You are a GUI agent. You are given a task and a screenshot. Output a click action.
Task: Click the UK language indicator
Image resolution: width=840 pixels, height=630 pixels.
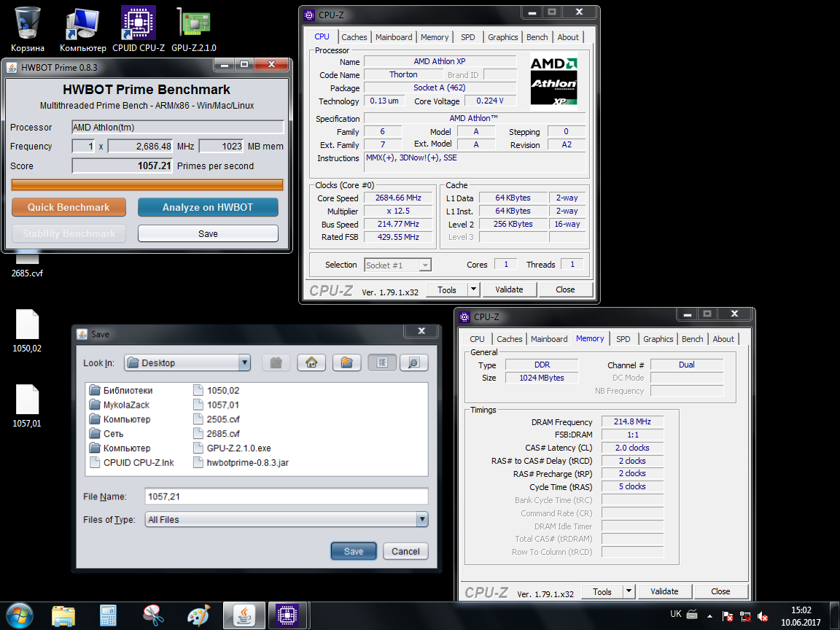click(x=676, y=614)
